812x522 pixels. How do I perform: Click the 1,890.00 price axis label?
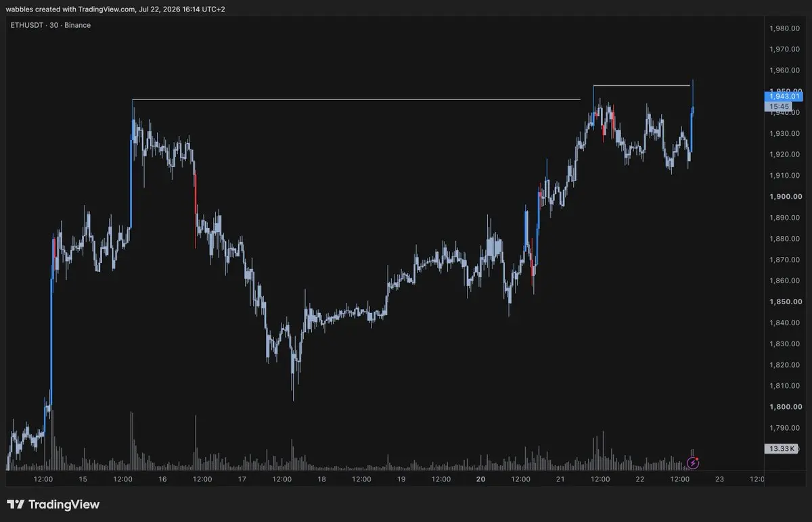point(785,218)
